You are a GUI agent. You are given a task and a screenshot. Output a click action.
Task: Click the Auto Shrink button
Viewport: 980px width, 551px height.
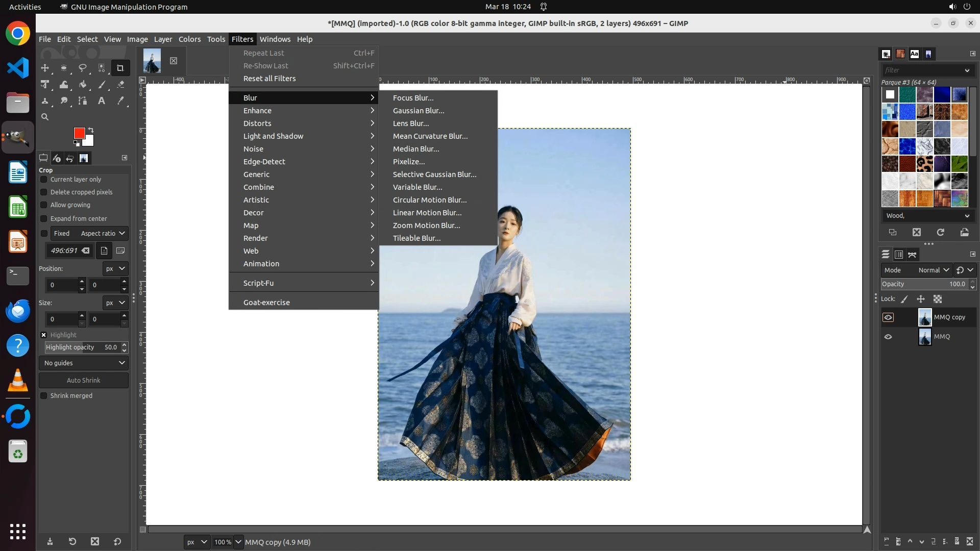[x=84, y=381]
